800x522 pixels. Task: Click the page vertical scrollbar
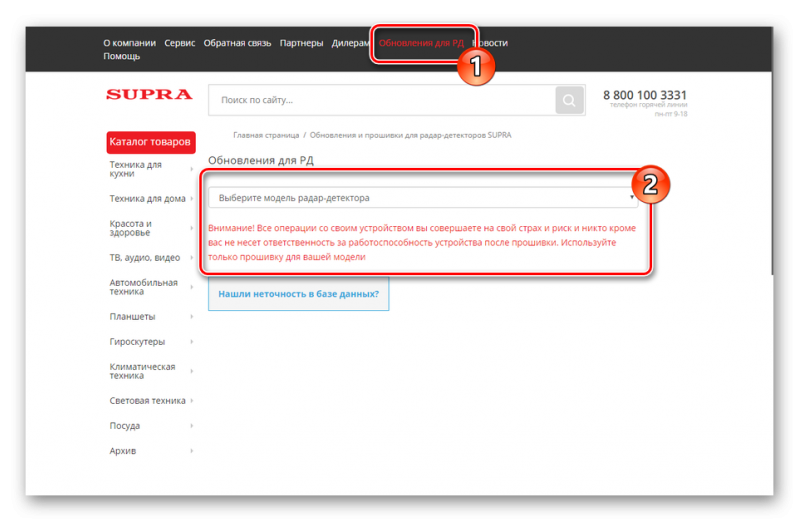pos(772,173)
